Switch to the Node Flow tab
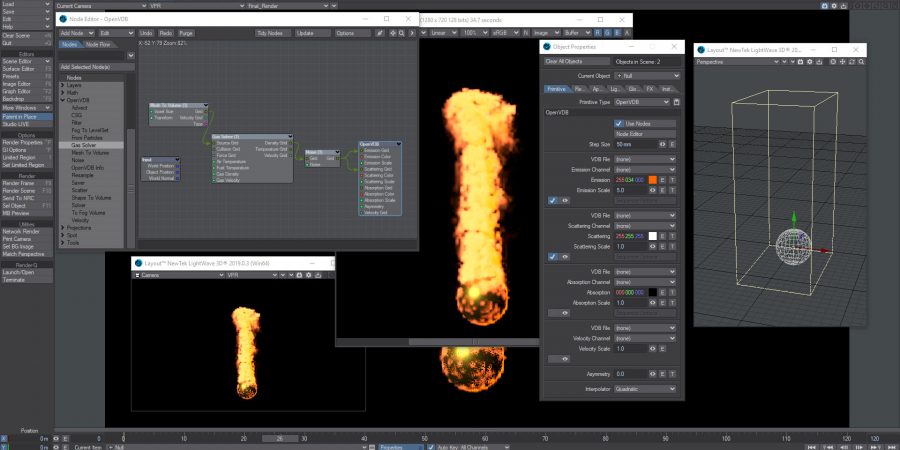This screenshot has width=900, height=450. (x=98, y=44)
